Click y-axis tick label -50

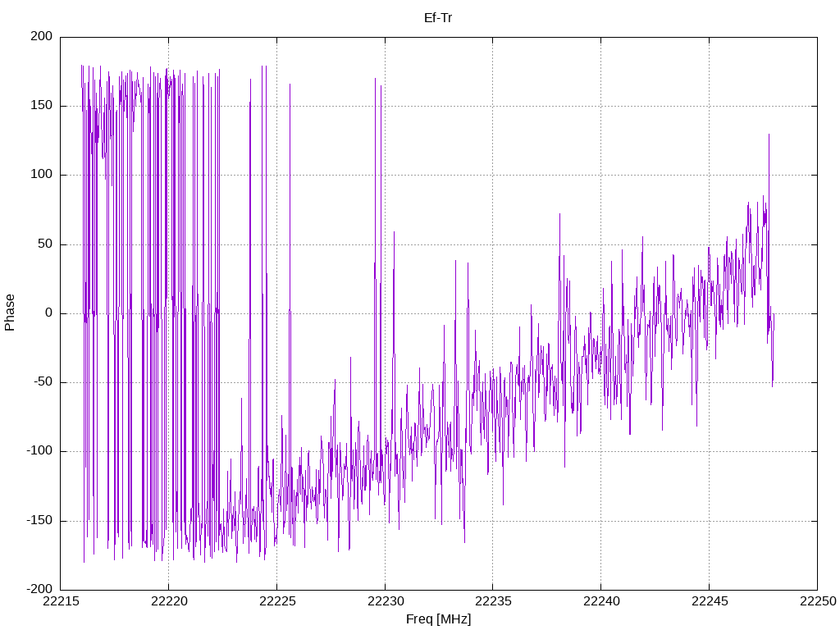point(43,382)
